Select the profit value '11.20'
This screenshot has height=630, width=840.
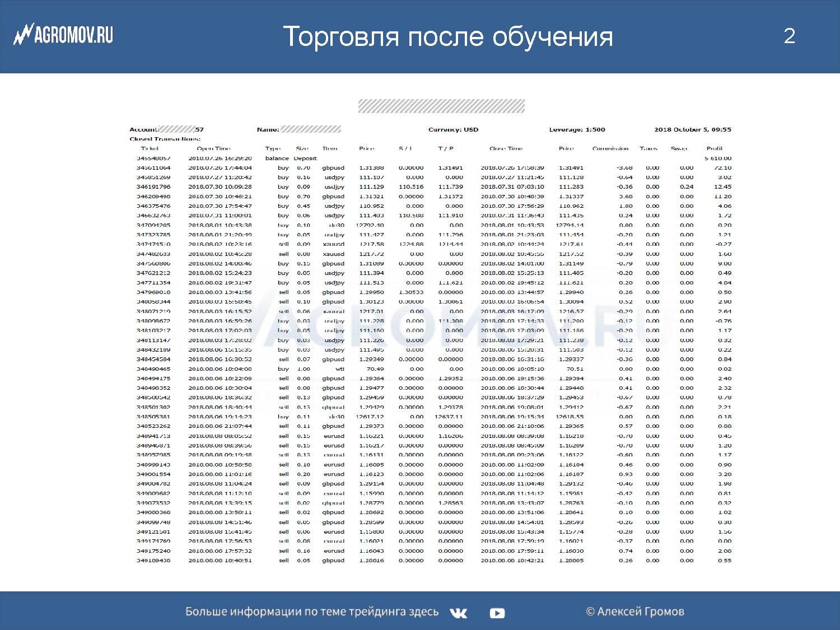click(x=723, y=196)
